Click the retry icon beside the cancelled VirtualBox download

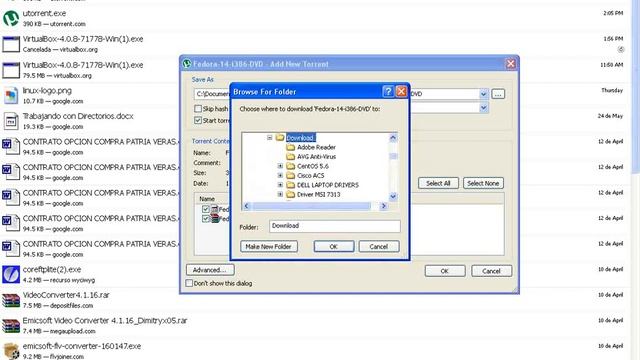pyautogui.click(x=621, y=49)
